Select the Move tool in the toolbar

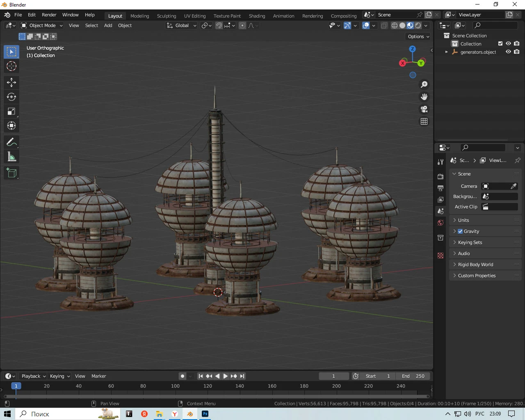pos(11,82)
